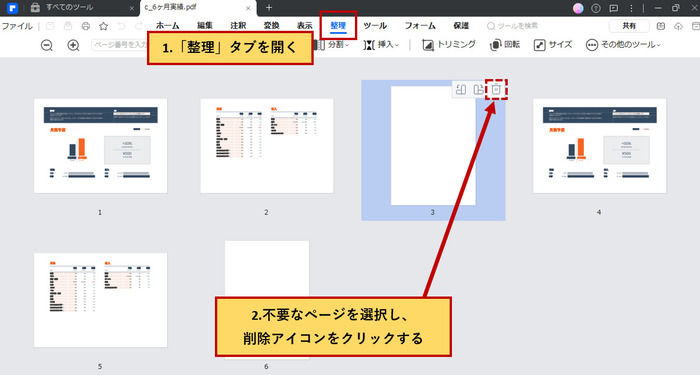Open the vertical three-dot menu in title bar
The height and width of the screenshot is (375, 700).
point(631,8)
